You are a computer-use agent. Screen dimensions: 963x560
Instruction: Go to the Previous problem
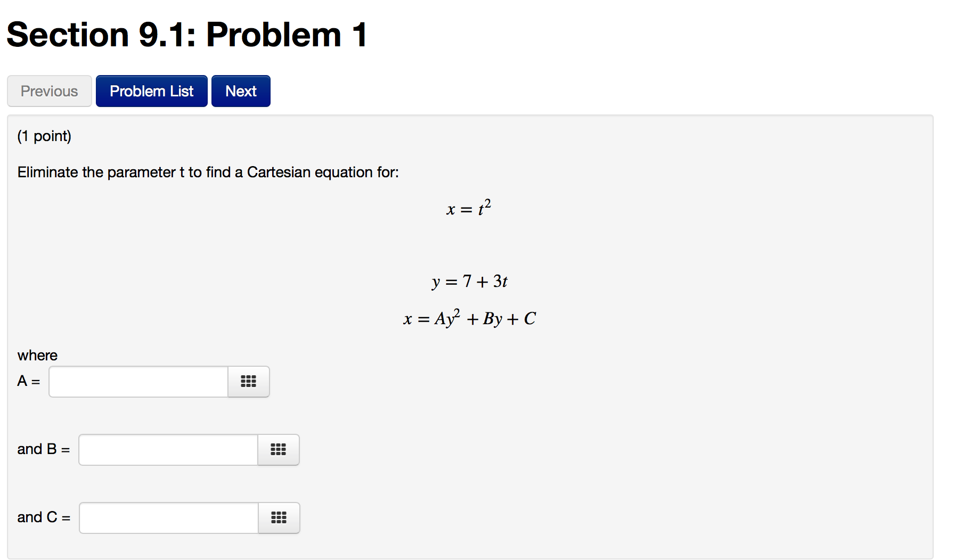(x=50, y=91)
